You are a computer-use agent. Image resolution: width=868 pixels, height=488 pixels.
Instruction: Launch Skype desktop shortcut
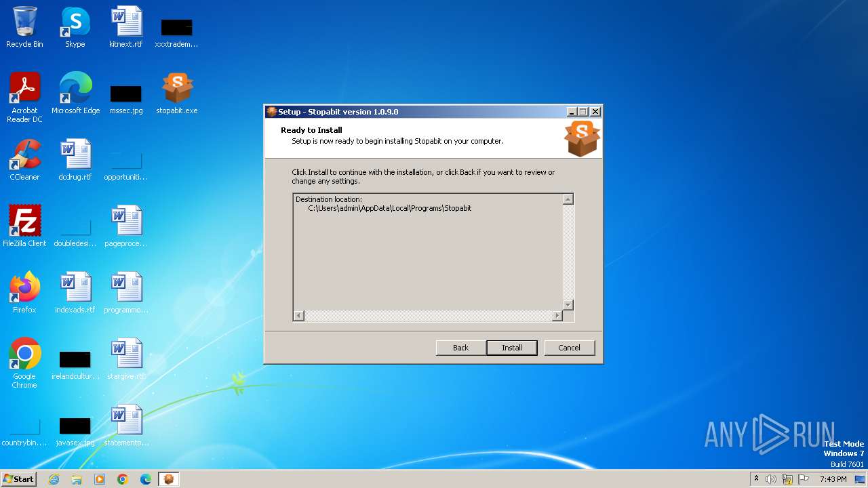pos(75,27)
